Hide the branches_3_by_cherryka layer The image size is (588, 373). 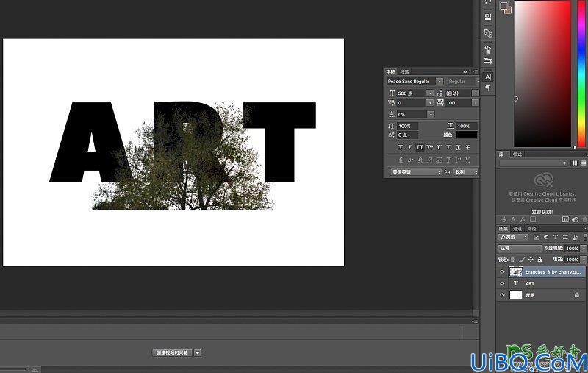coord(502,271)
